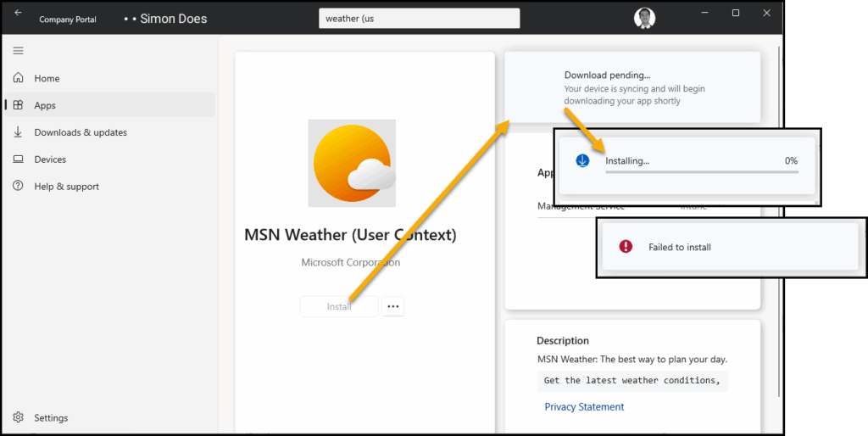Click the Failed to install message
The height and width of the screenshot is (436, 868).
(679, 248)
